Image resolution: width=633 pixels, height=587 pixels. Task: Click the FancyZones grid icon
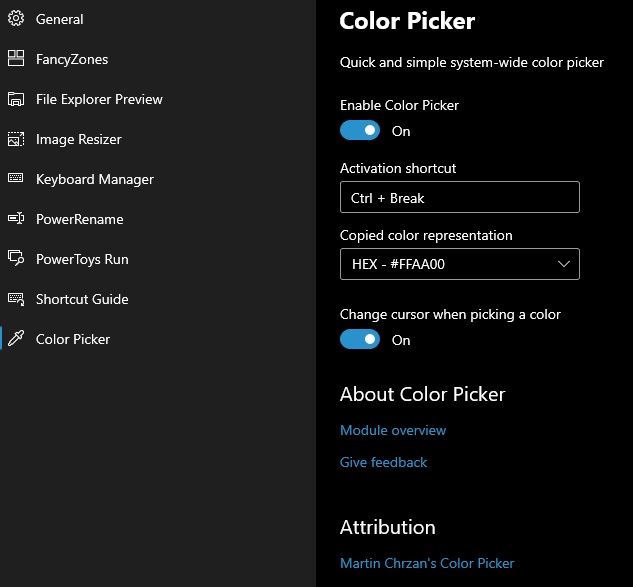tap(16, 59)
